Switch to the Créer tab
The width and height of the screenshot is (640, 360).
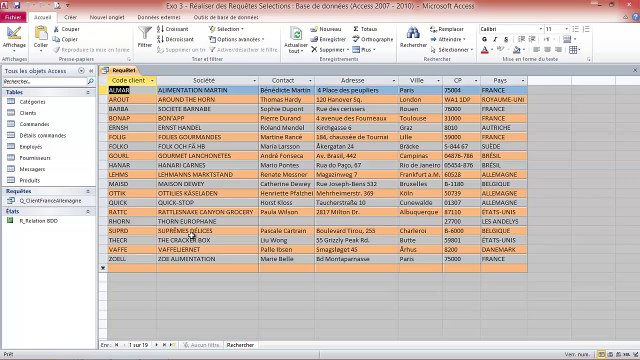71,17
